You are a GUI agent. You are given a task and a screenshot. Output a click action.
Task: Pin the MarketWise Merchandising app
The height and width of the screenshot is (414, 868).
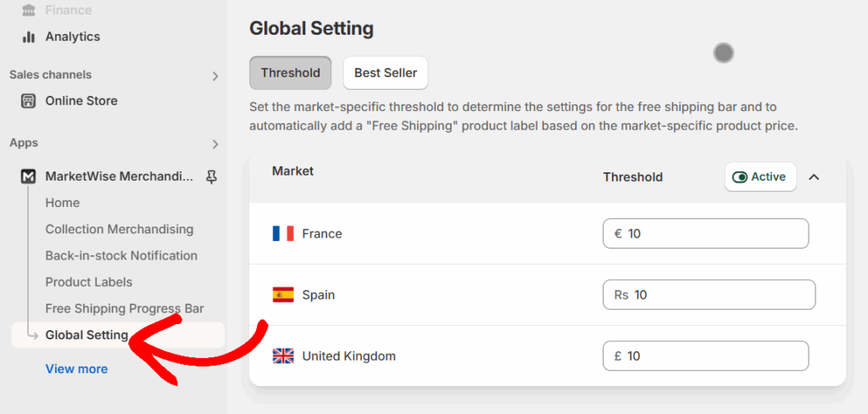211,176
